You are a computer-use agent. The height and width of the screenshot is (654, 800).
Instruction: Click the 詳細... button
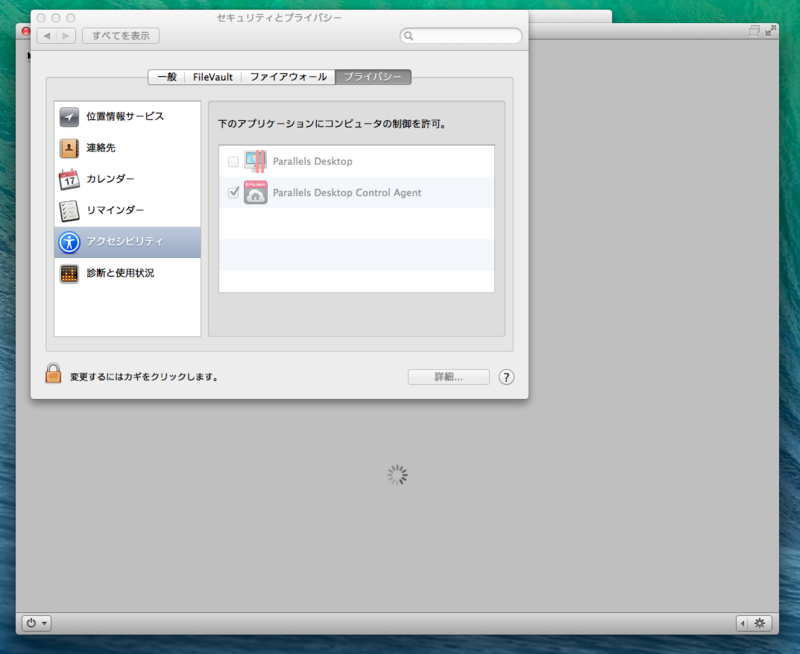click(x=448, y=377)
